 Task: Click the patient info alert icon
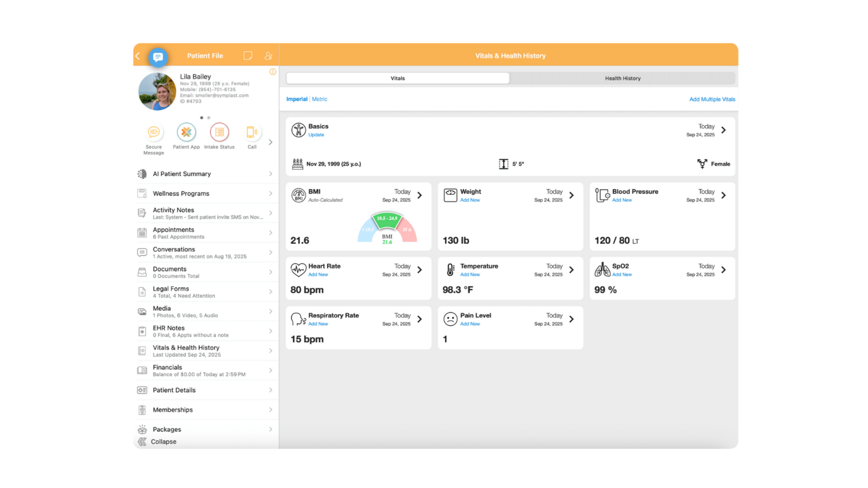[273, 72]
